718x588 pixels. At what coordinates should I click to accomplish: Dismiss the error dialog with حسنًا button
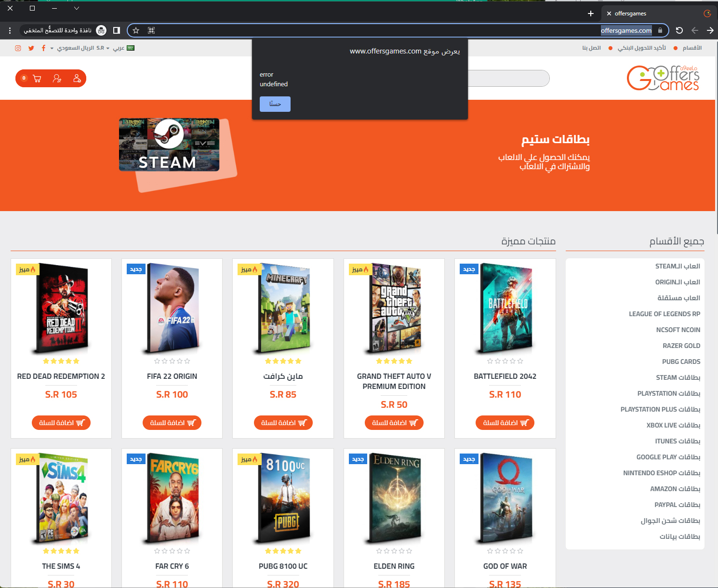tap(275, 104)
